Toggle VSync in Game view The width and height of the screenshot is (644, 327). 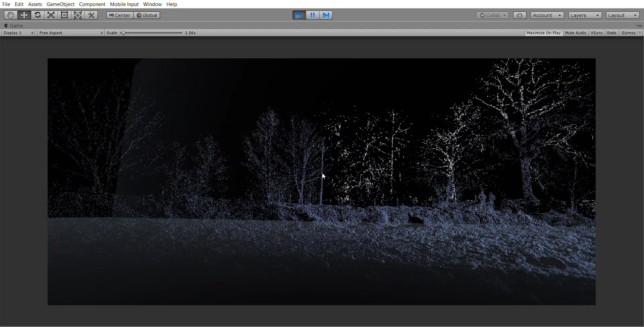(597, 32)
